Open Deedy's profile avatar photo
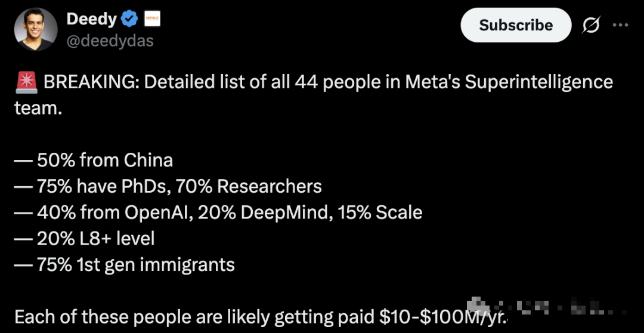The width and height of the screenshot is (644, 333). click(36, 29)
